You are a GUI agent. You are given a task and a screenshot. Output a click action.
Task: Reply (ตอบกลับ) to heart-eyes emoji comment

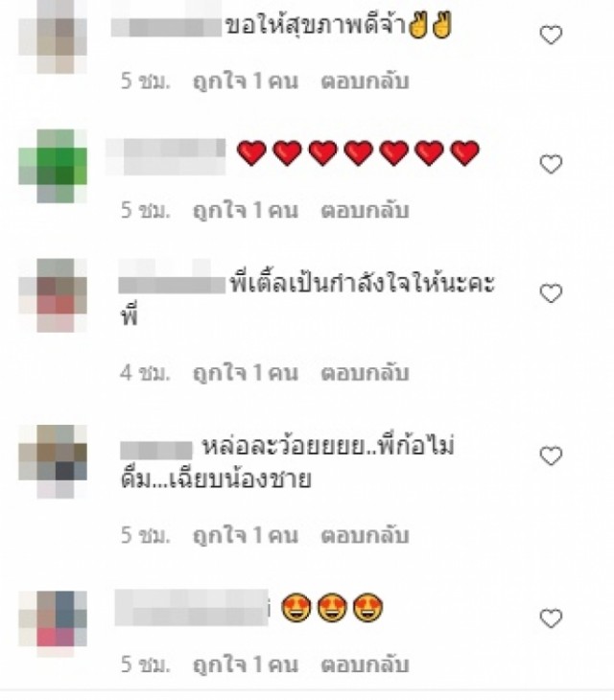(x=365, y=665)
